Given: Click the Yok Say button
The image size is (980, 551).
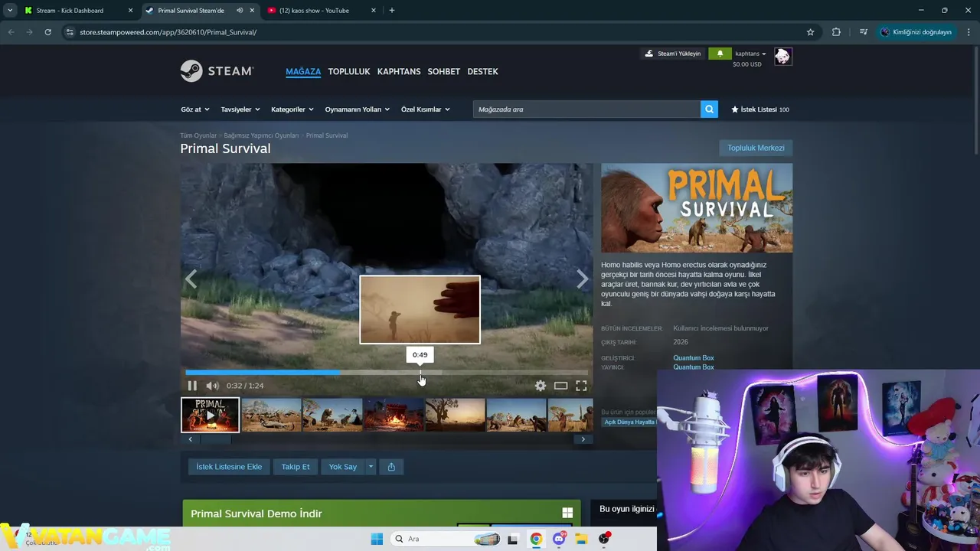Looking at the screenshot, I should [x=343, y=467].
